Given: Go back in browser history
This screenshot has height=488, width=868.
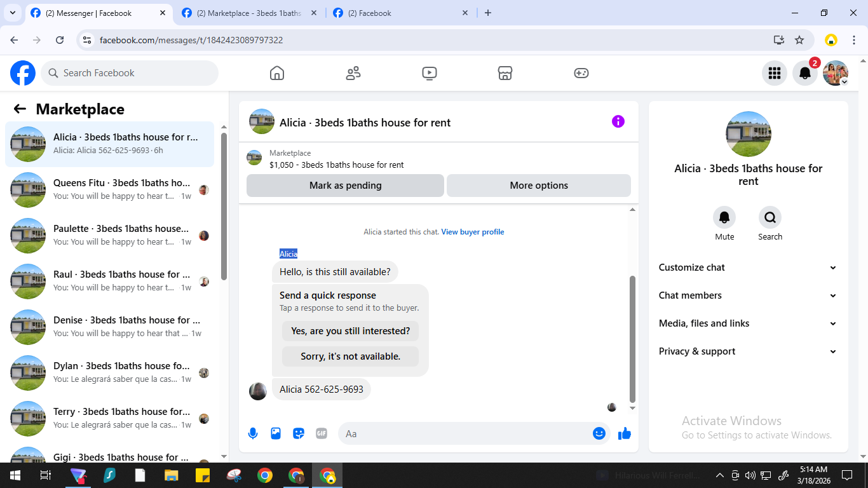Looking at the screenshot, I should [x=15, y=40].
